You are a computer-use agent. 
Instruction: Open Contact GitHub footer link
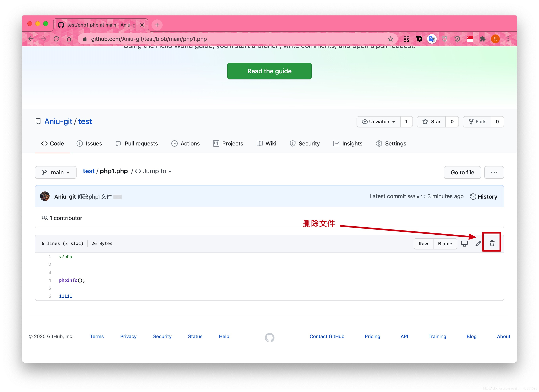[327, 337]
